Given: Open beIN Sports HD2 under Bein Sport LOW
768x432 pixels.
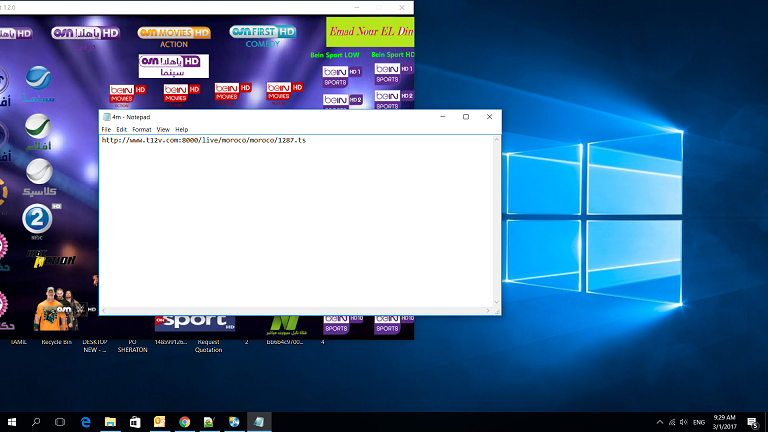Looking at the screenshot, I should [342, 101].
